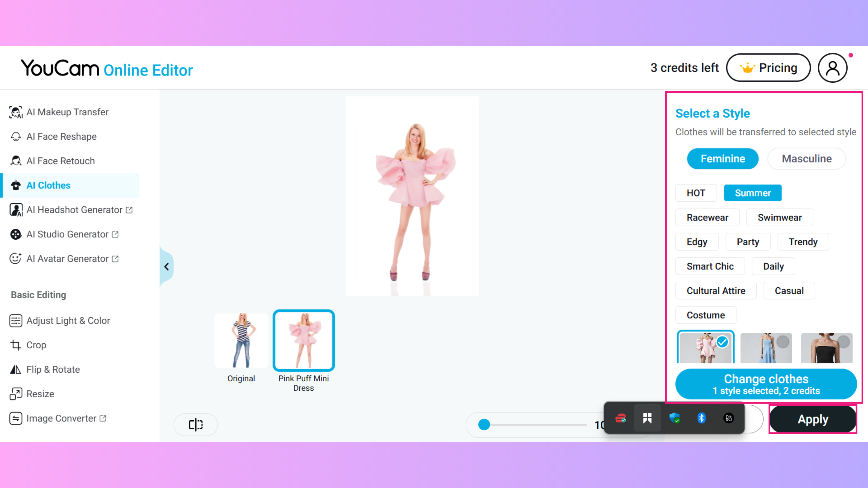The height and width of the screenshot is (488, 868).
Task: Click the Crop tool icon
Action: (16, 345)
